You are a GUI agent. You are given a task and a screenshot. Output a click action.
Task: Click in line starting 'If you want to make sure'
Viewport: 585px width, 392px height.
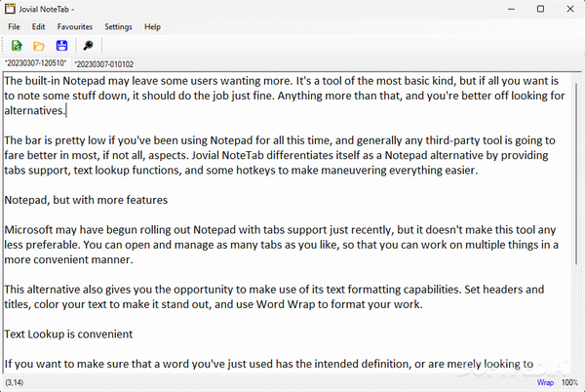pos(269,364)
